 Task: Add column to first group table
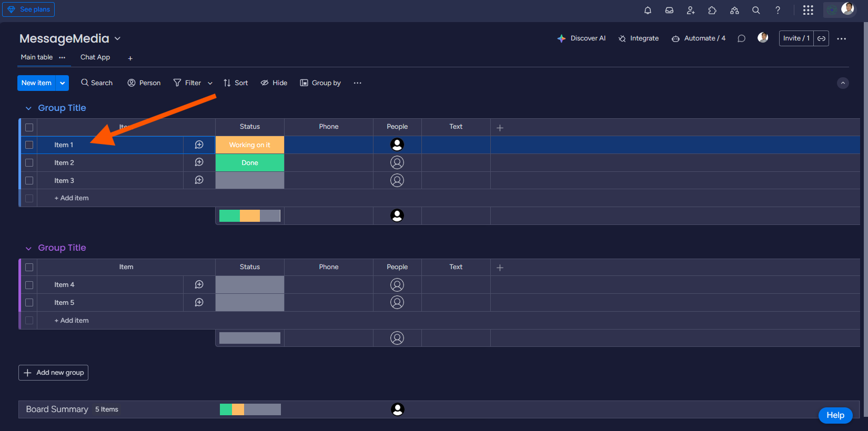[x=500, y=128]
